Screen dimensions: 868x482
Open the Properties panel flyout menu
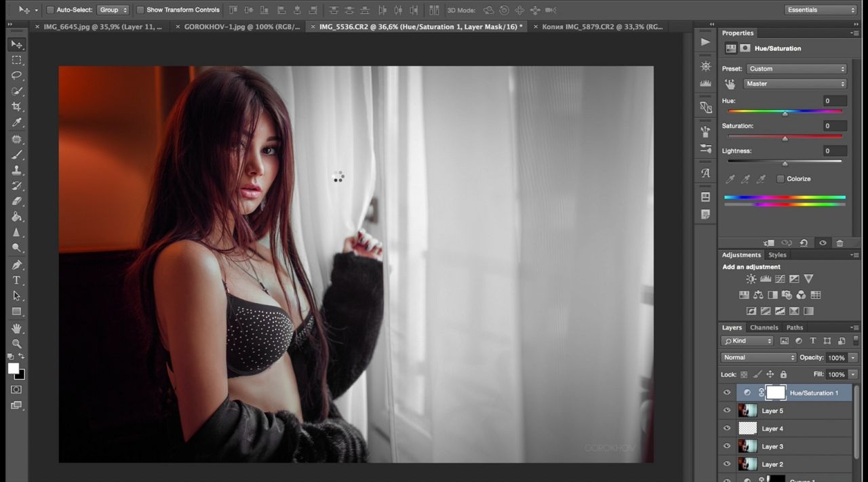[855, 33]
